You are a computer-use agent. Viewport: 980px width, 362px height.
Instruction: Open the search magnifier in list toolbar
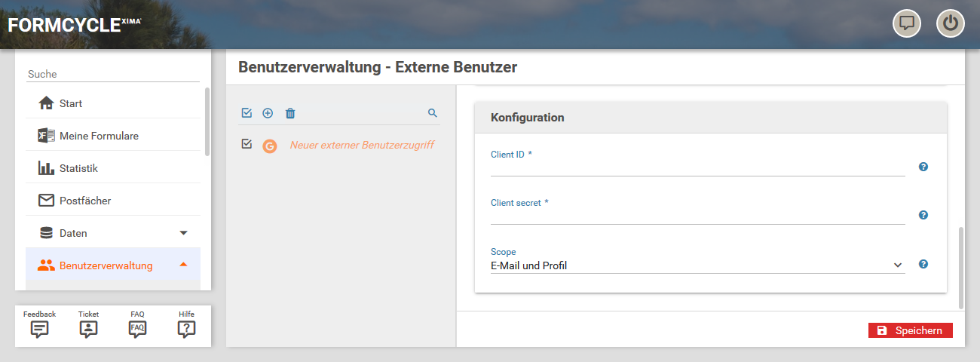click(433, 113)
